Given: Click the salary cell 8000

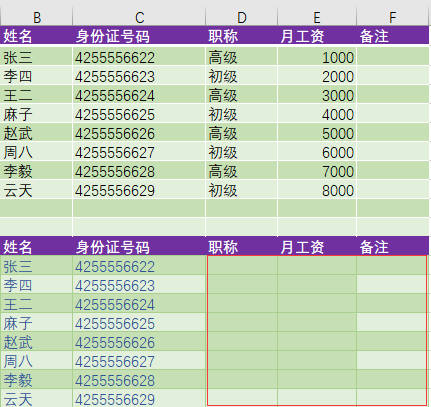Looking at the screenshot, I should click(317, 190).
